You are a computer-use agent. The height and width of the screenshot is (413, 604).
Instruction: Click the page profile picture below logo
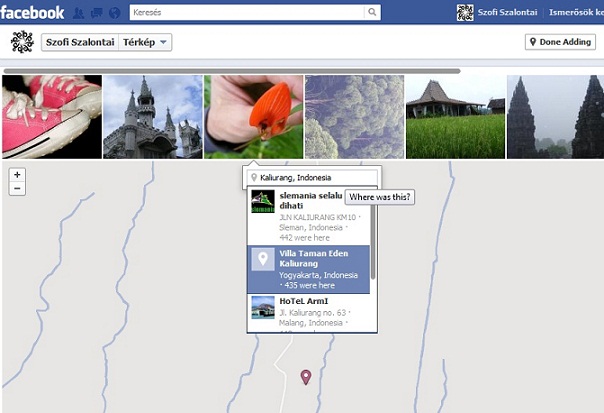pyautogui.click(x=22, y=42)
